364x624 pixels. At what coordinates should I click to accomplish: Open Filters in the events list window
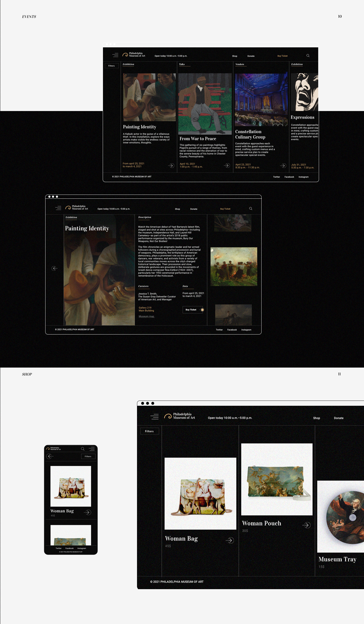click(x=112, y=66)
